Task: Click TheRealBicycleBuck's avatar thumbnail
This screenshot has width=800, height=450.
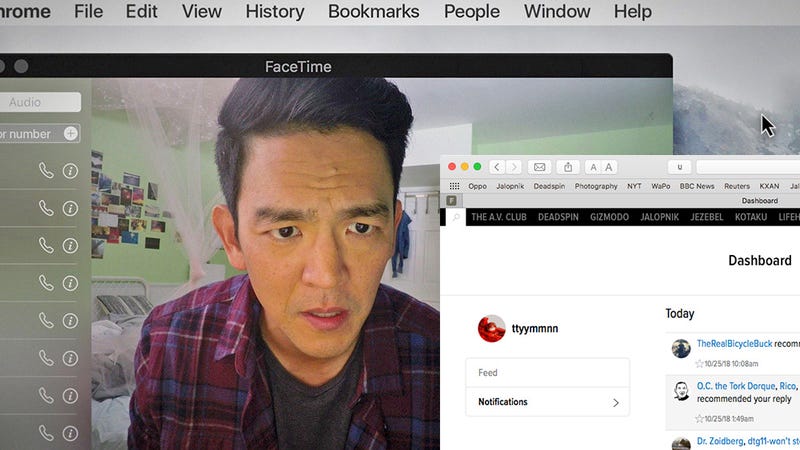Action: 681,348
